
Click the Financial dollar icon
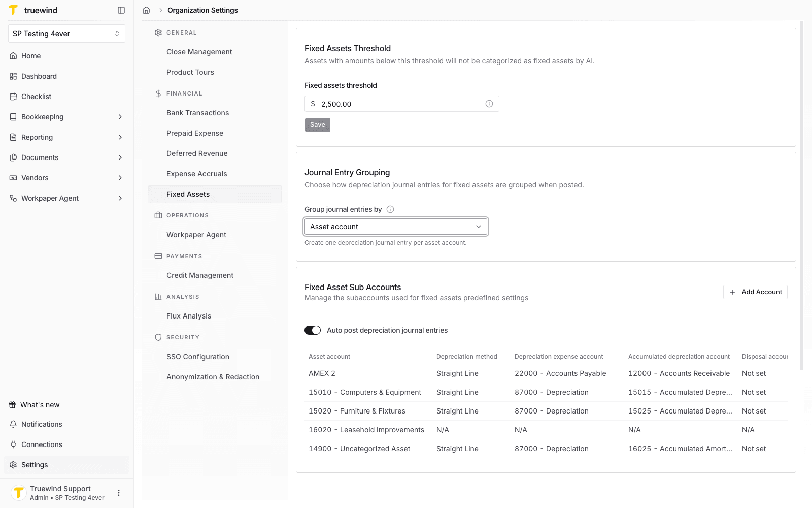[x=158, y=93]
